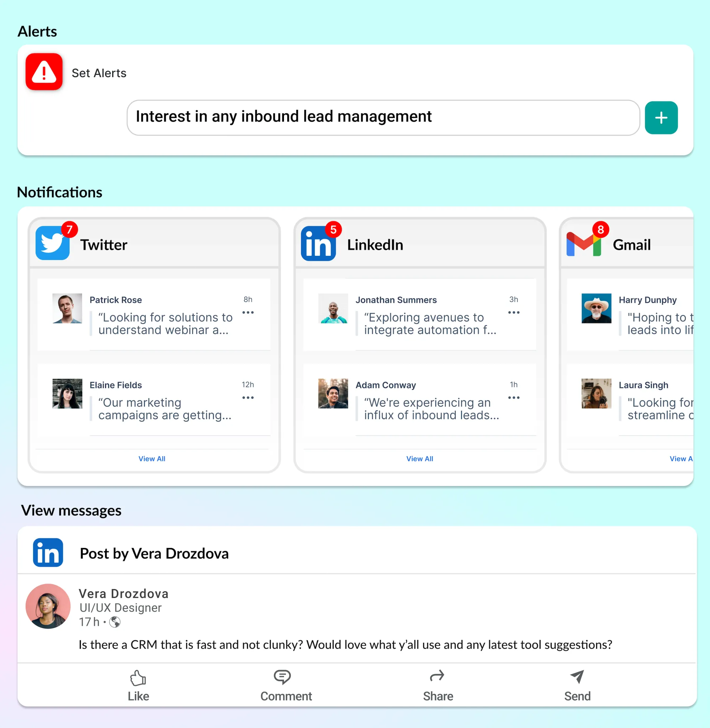Share Vera Drozdova's post
This screenshot has width=710, height=728.
click(438, 685)
